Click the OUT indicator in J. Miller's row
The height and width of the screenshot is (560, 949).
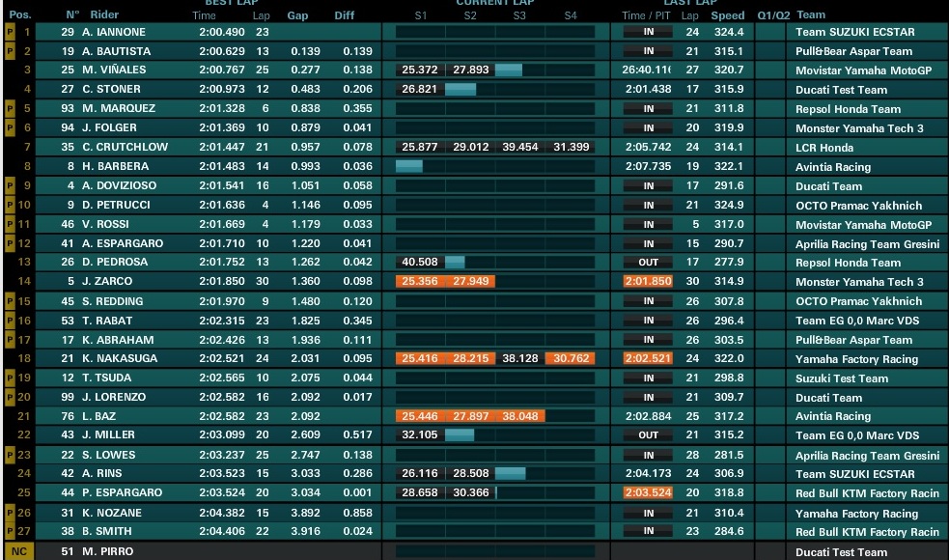click(x=649, y=435)
